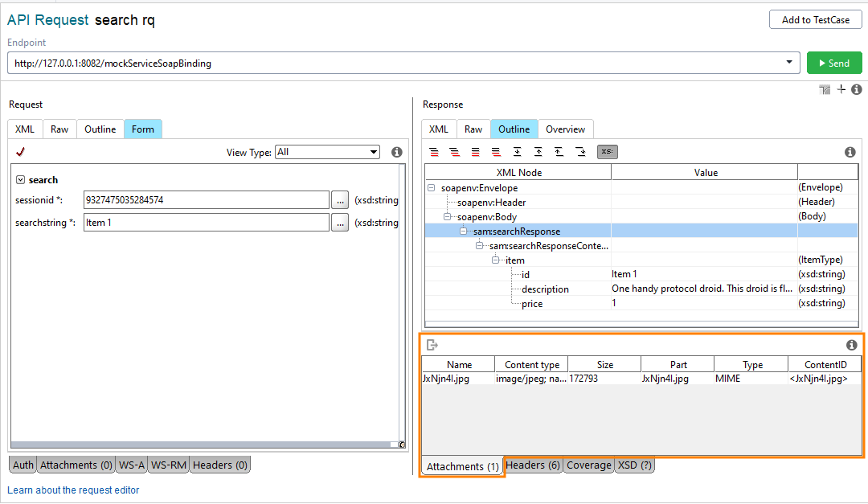Switch to the Raw tab in the Response panel

point(473,129)
